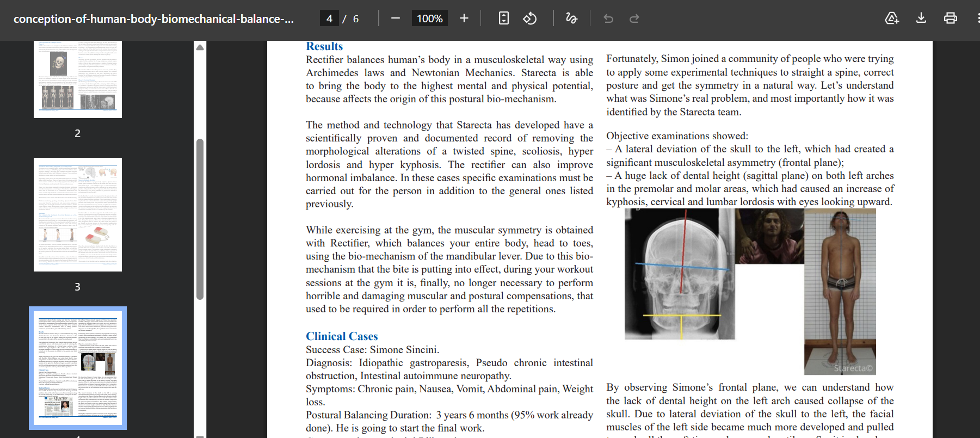Save the PDF to Google Drive

coord(891,18)
